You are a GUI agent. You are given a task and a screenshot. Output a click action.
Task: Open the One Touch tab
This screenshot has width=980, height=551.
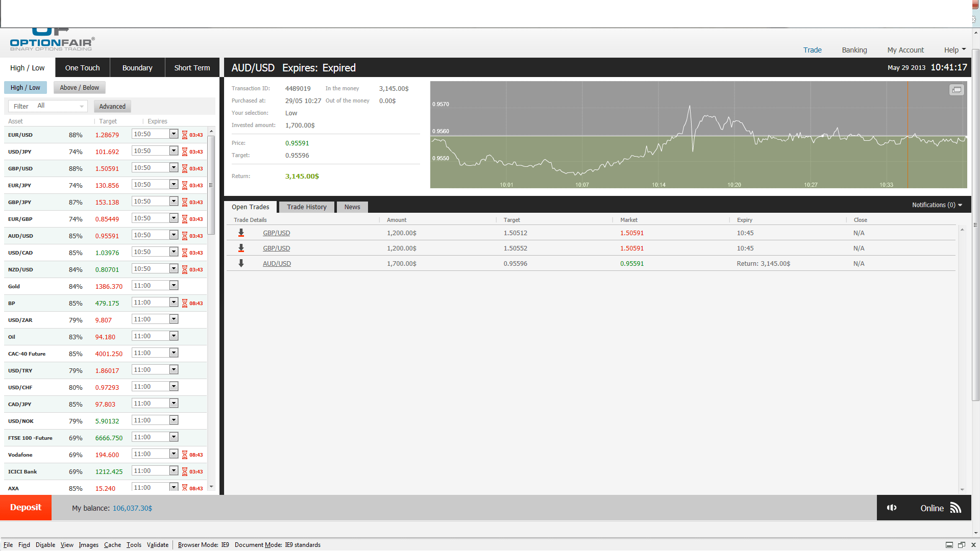(x=82, y=68)
